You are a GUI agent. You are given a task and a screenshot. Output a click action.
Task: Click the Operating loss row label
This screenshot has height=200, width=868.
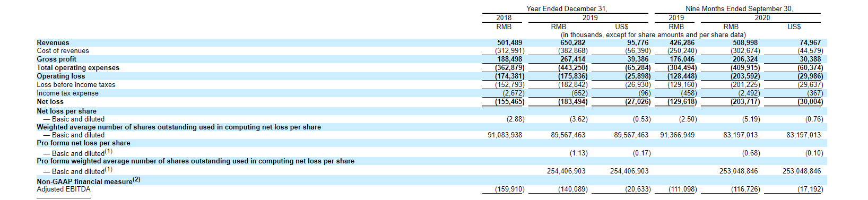(60, 76)
